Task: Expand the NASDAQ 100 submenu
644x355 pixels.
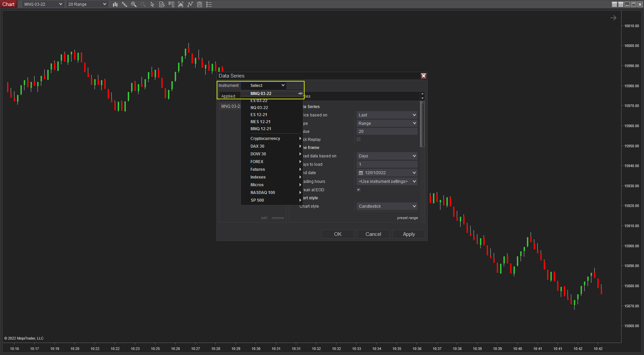Action: point(272,193)
